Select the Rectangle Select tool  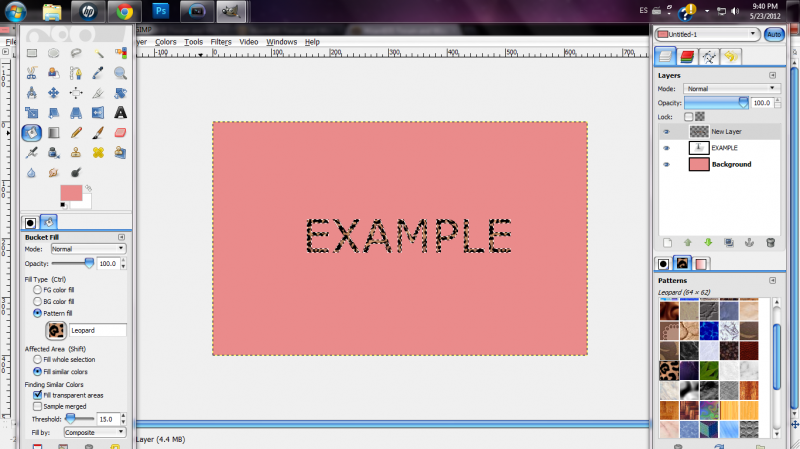[x=32, y=53]
